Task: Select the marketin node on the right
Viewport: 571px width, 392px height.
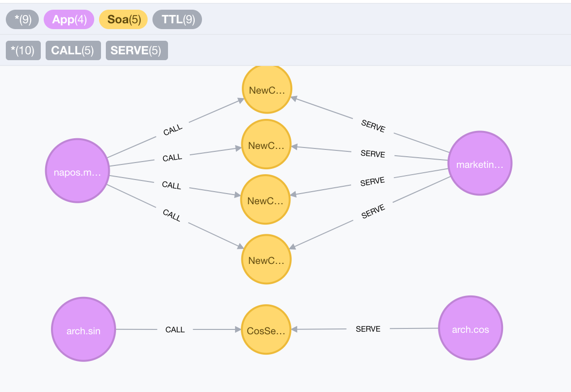Action: (x=480, y=163)
